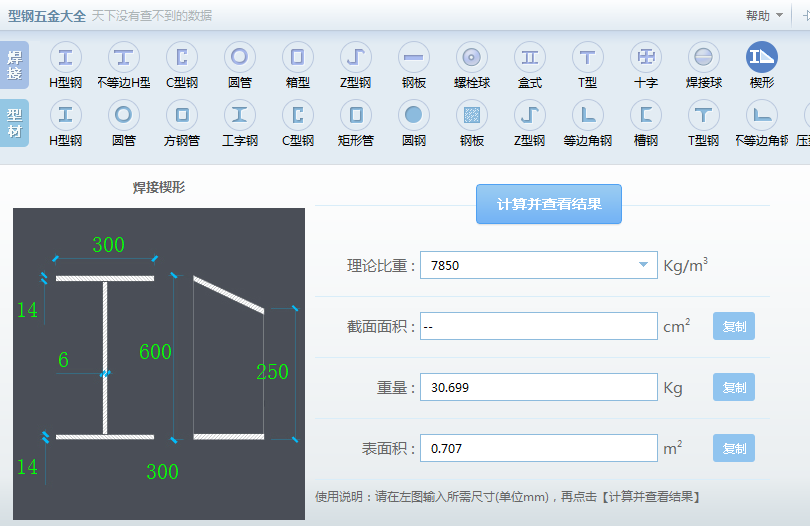The height and width of the screenshot is (526, 810).
Task: Click 计算并查看结果 button
Action: 549,204
